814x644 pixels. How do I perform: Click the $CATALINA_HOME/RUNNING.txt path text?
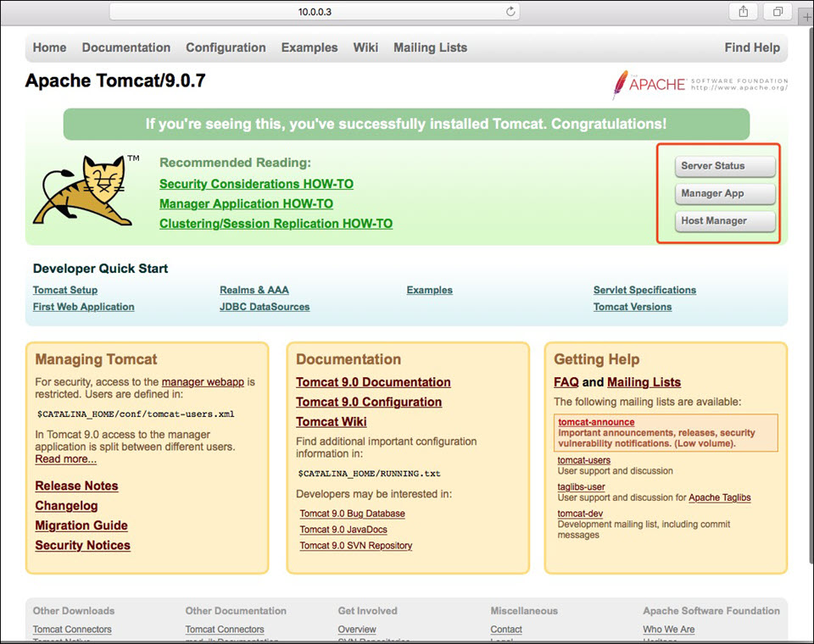click(x=369, y=474)
